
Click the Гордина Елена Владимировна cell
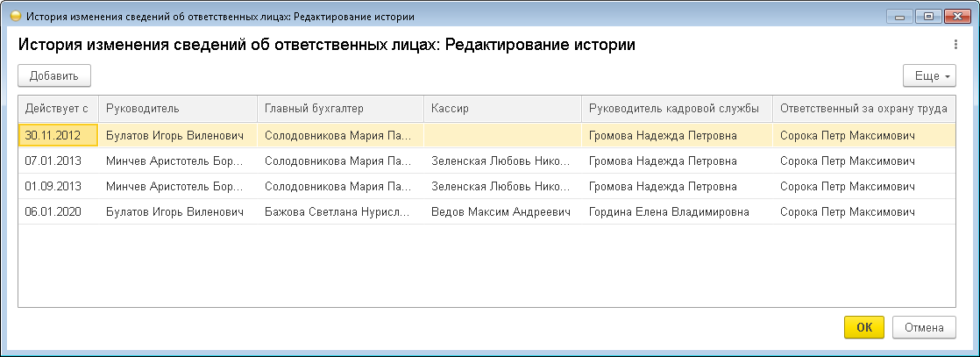pos(670,212)
